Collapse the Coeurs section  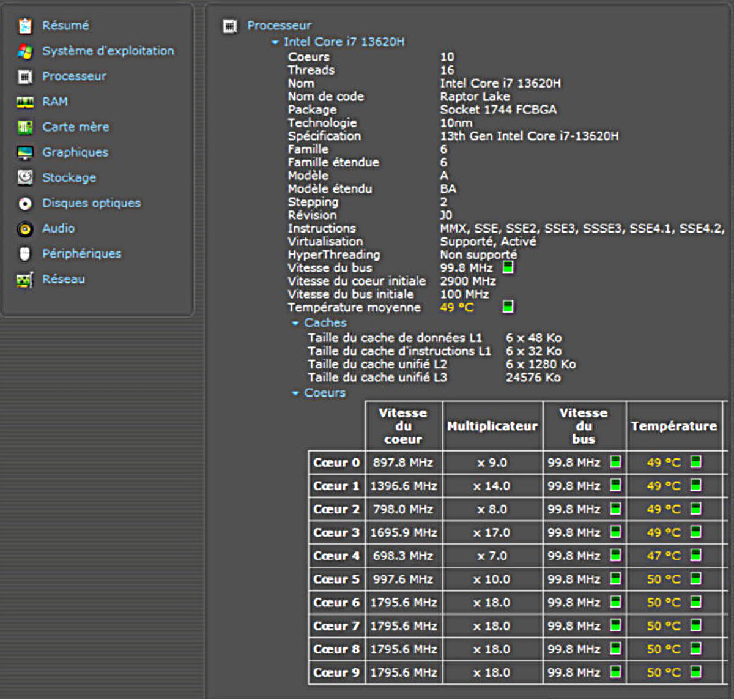[x=295, y=393]
